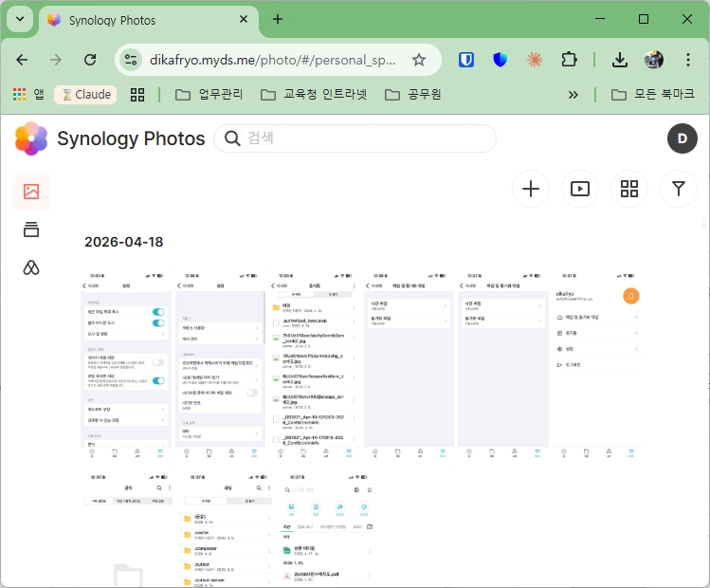Click the Claude bookmark

tap(85, 95)
